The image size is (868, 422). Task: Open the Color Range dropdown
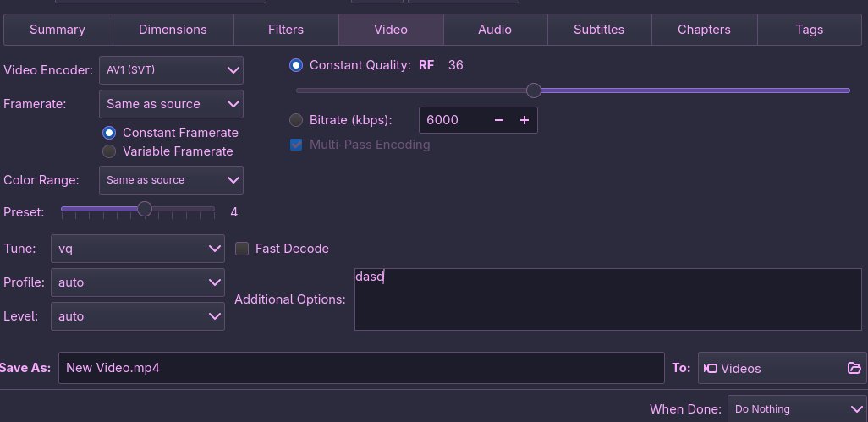point(171,180)
